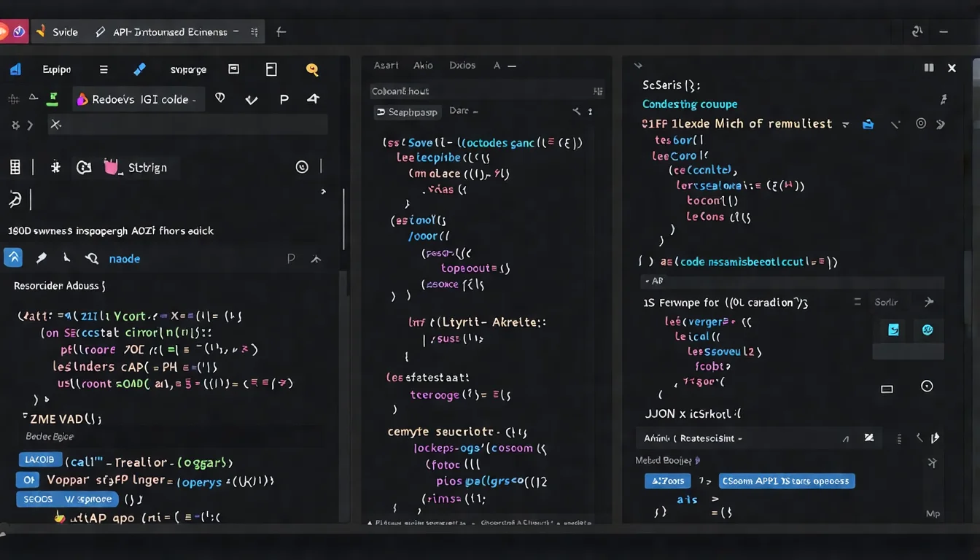The image size is (980, 560).
Task: Click the hamburger menu icon next to Expipo
Action: click(x=103, y=69)
